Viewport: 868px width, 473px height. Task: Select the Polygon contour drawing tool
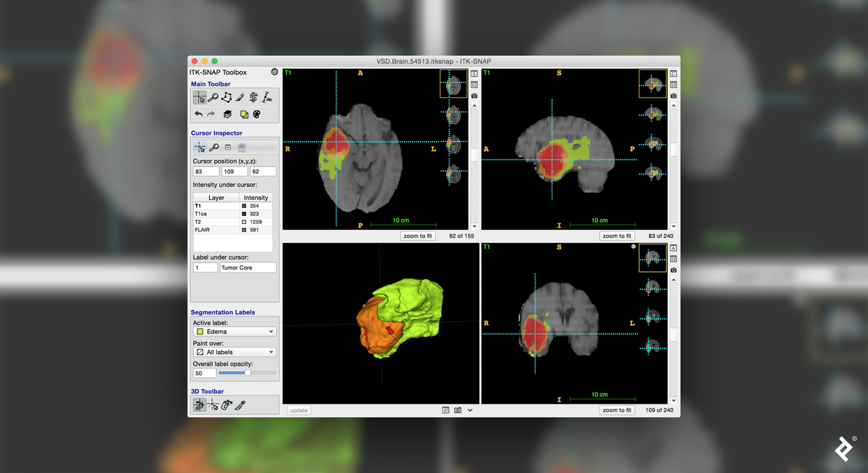point(227,97)
